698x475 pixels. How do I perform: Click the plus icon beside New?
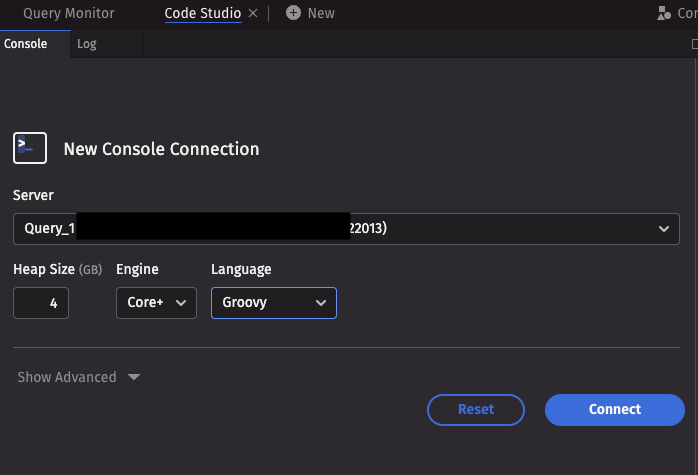coord(293,13)
